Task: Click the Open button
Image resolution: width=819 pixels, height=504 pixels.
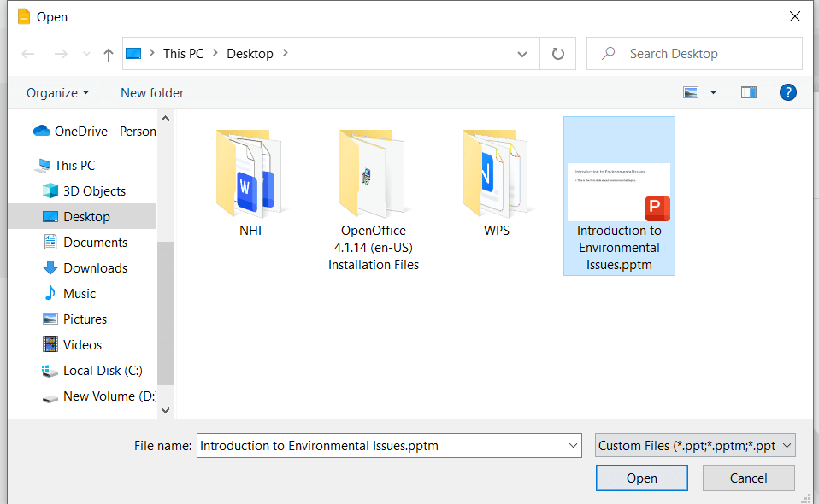Action: coord(641,478)
